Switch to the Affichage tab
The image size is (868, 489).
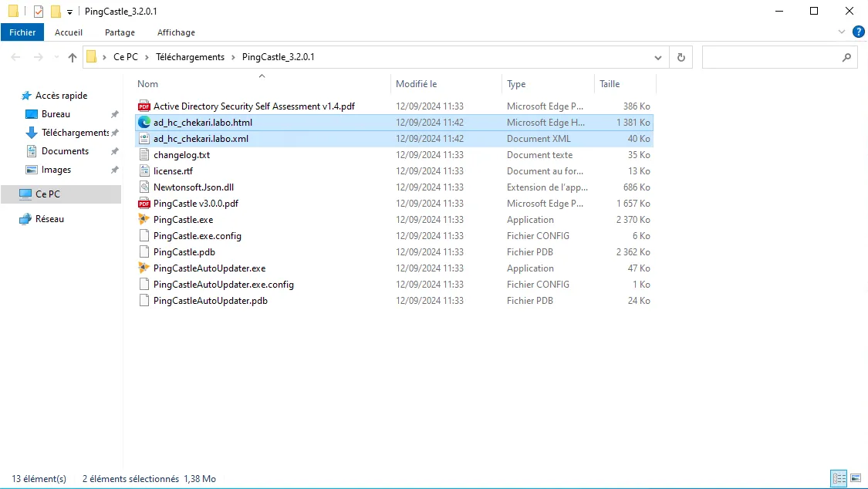tap(176, 32)
